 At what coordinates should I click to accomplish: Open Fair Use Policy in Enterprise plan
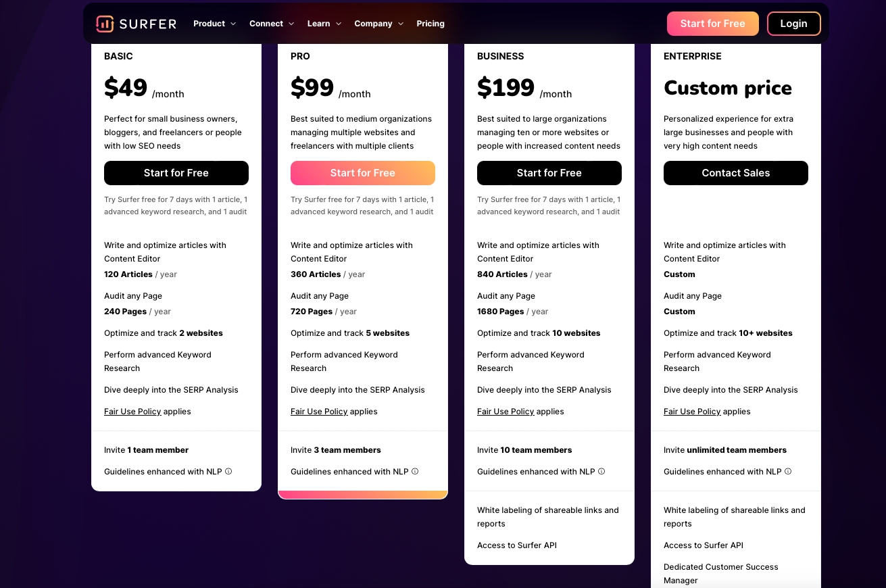click(692, 412)
